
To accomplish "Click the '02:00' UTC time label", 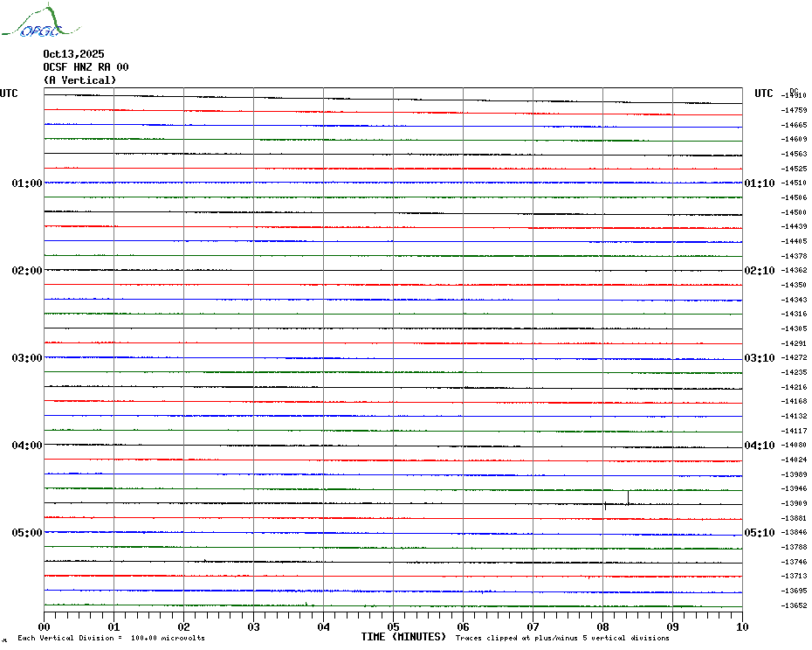I will coord(27,271).
